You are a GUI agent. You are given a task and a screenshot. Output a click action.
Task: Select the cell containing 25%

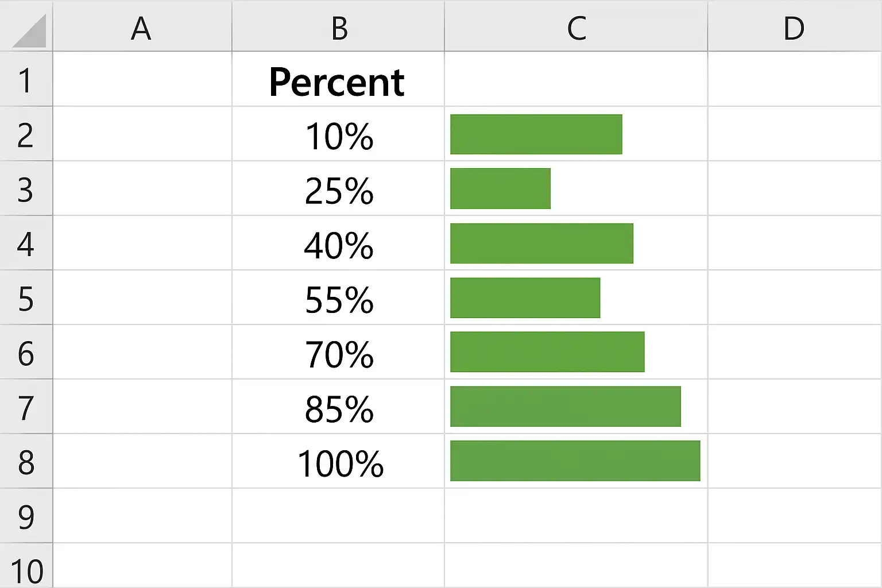pyautogui.click(x=338, y=188)
